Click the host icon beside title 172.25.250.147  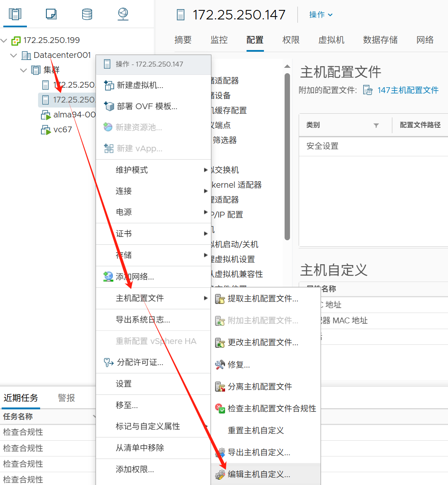pos(181,14)
